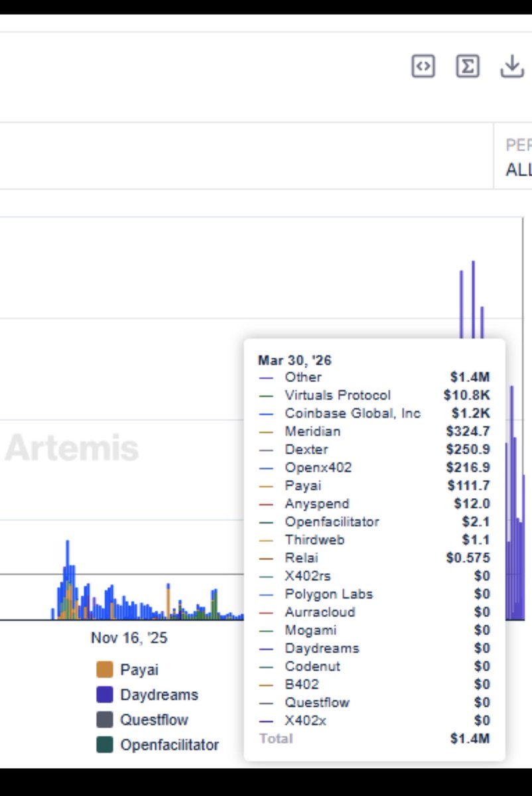Click the Openfacilitator legend label
Screen dimensions: 532x796
170,745
